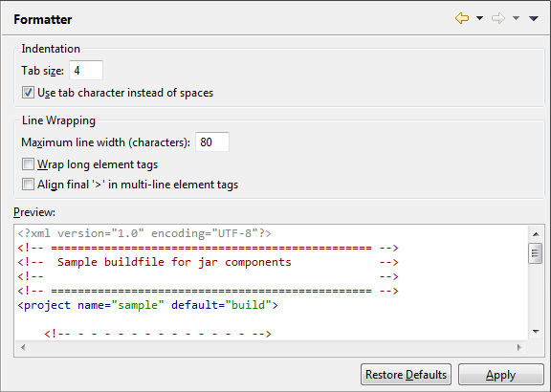Click the greyed forward navigation arrow
Image resolution: width=551 pixels, height=392 pixels.
coord(498,18)
